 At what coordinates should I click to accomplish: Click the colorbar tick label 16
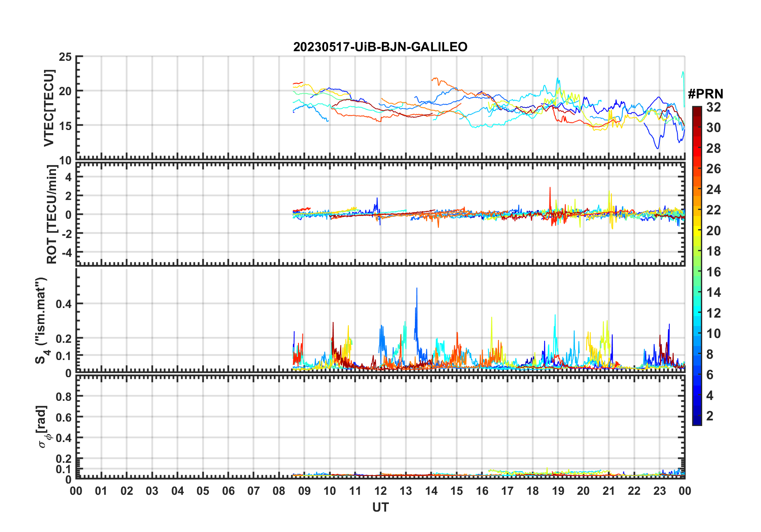coord(713,272)
